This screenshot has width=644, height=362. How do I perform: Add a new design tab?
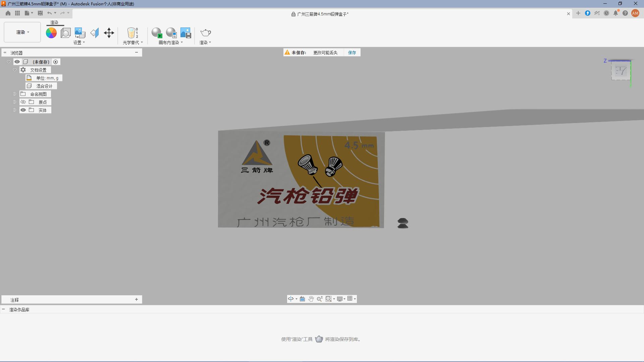[578, 13]
